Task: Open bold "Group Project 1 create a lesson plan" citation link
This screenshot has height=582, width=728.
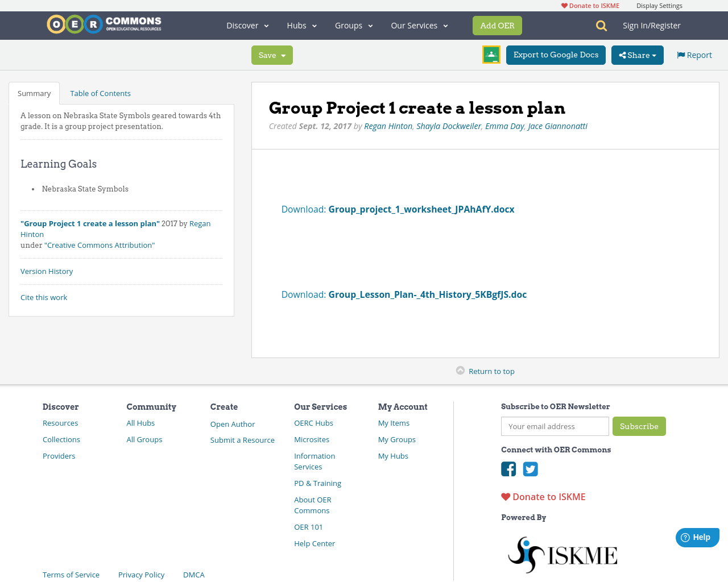Action: pos(90,223)
